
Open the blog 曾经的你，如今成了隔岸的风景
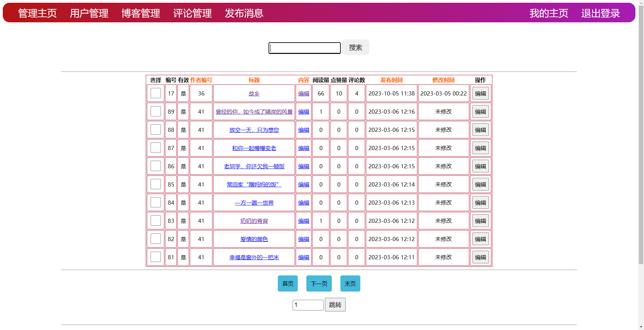(254, 112)
